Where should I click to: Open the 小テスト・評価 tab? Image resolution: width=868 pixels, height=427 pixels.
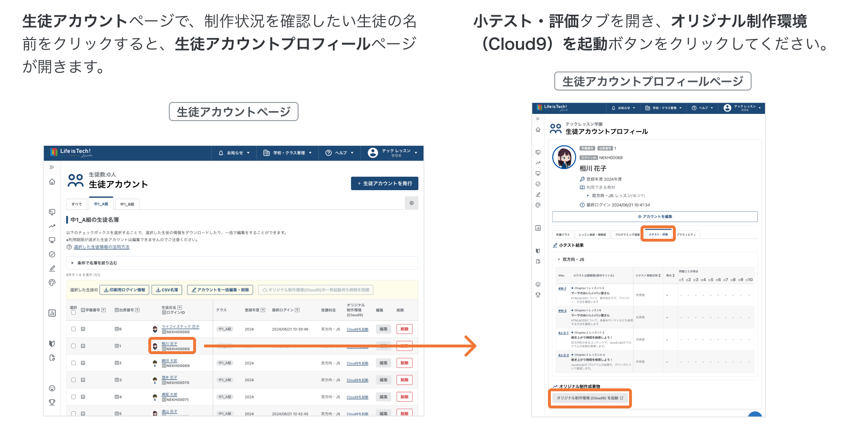tap(658, 234)
